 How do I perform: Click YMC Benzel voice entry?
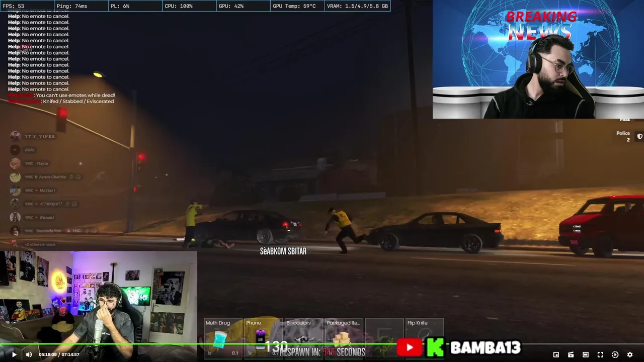(x=39, y=217)
